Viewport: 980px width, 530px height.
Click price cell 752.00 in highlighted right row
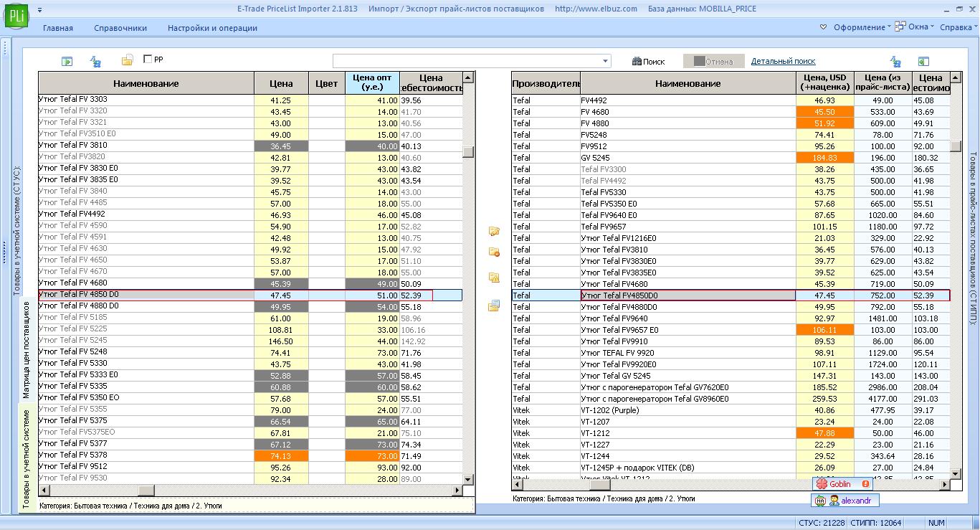tap(883, 295)
